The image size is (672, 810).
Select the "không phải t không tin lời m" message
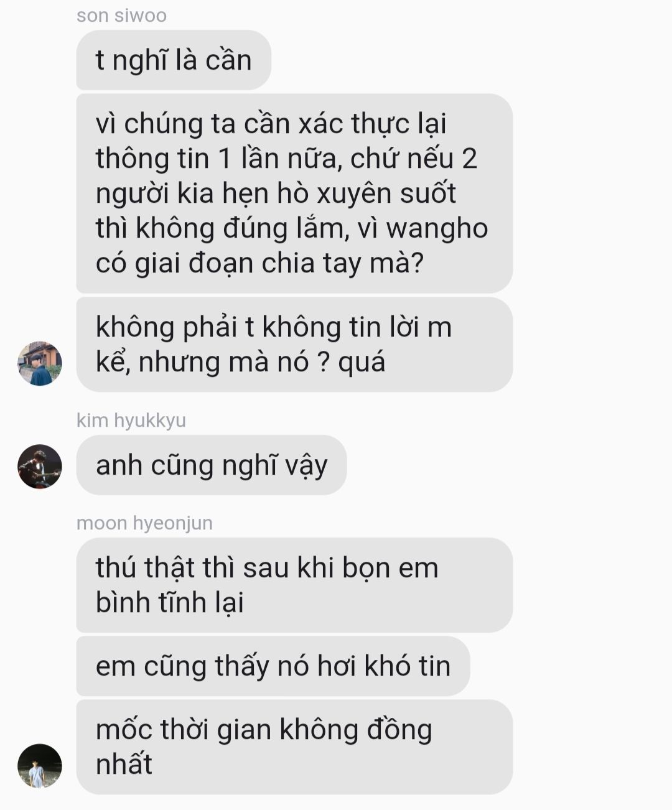point(294,344)
